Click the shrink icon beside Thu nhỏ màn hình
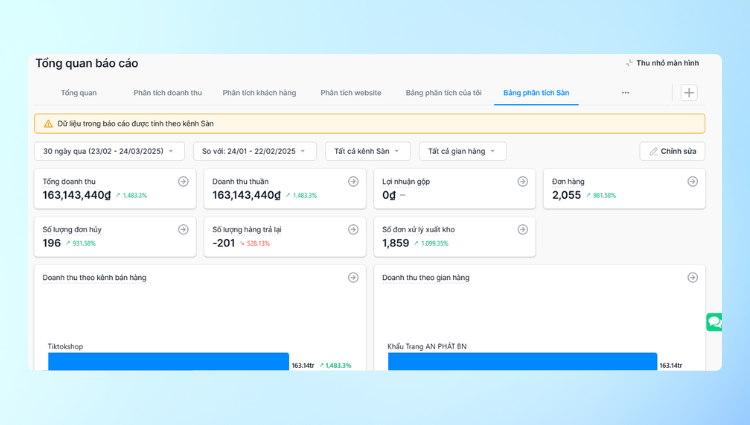This screenshot has height=425, width=750. 629,63
